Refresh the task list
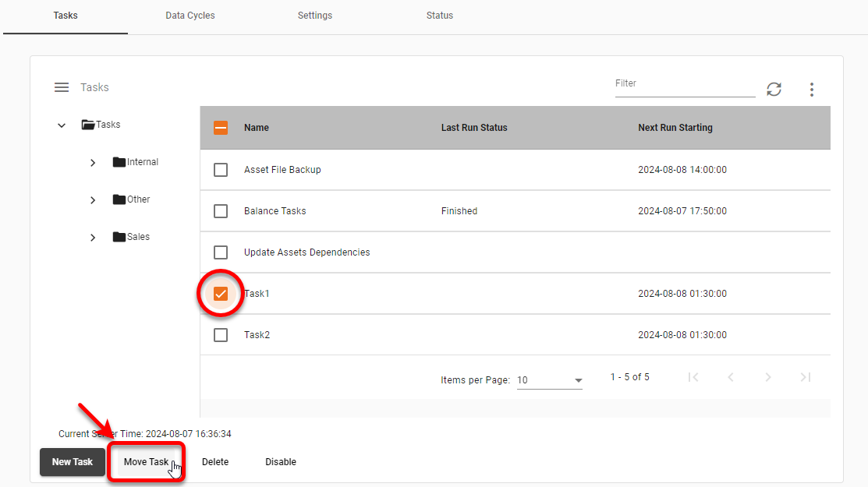The width and height of the screenshot is (868, 487). 774,90
